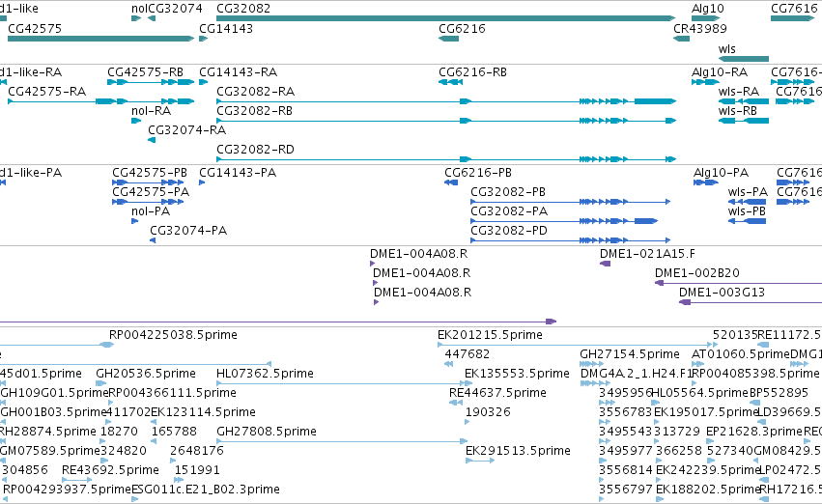Open the CG32074-PA protein label

click(x=188, y=231)
